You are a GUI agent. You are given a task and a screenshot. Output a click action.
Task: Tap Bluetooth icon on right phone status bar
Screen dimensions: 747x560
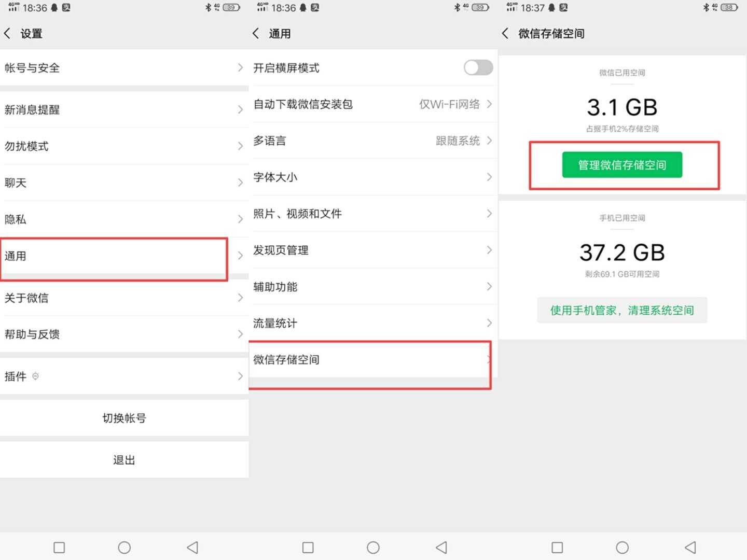pos(706,7)
